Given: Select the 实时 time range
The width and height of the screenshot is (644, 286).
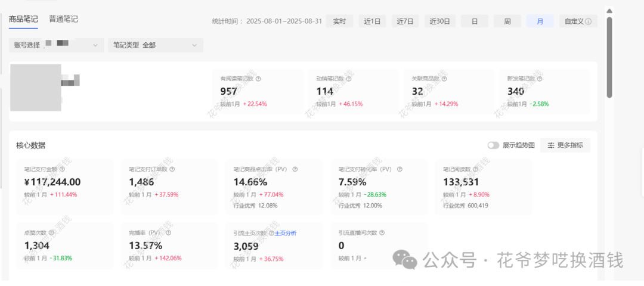Looking at the screenshot, I should coord(340,21).
